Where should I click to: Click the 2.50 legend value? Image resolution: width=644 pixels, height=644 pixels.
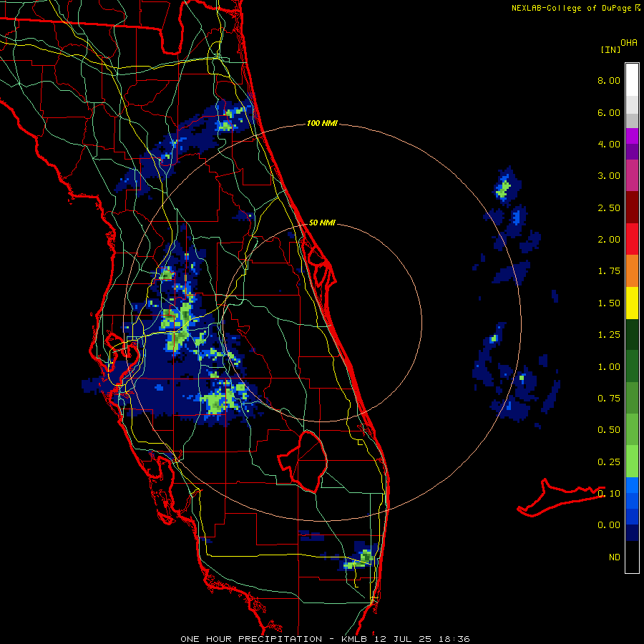click(609, 208)
